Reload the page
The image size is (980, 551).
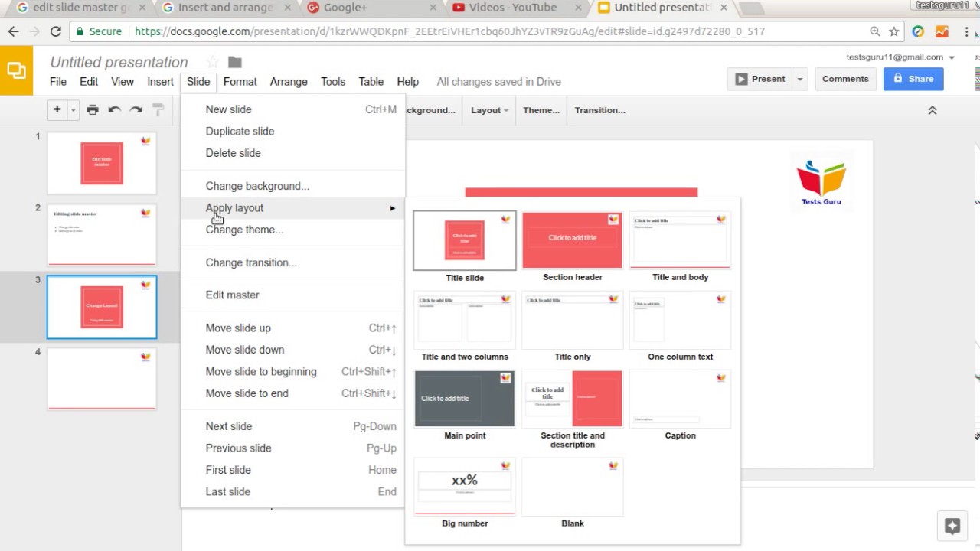click(55, 31)
